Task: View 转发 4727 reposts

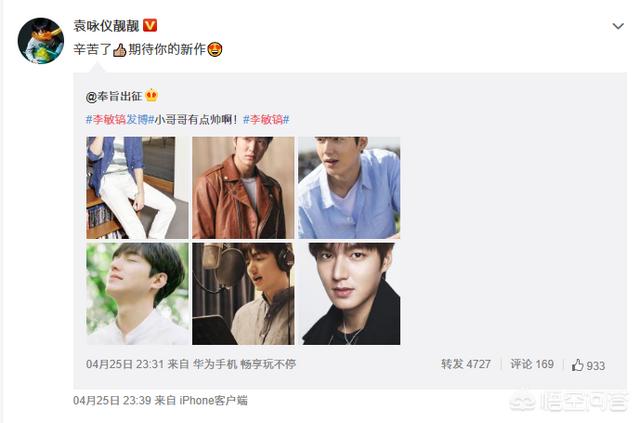Action: (466, 364)
